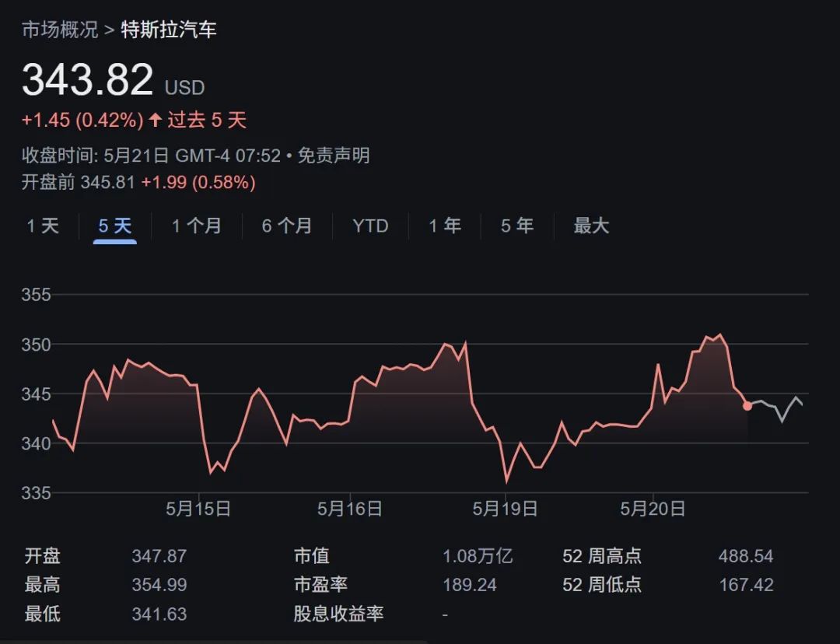Viewport: 840px width, 644px height.
Task: Click the red up arrow beside price change
Action: click(156, 120)
